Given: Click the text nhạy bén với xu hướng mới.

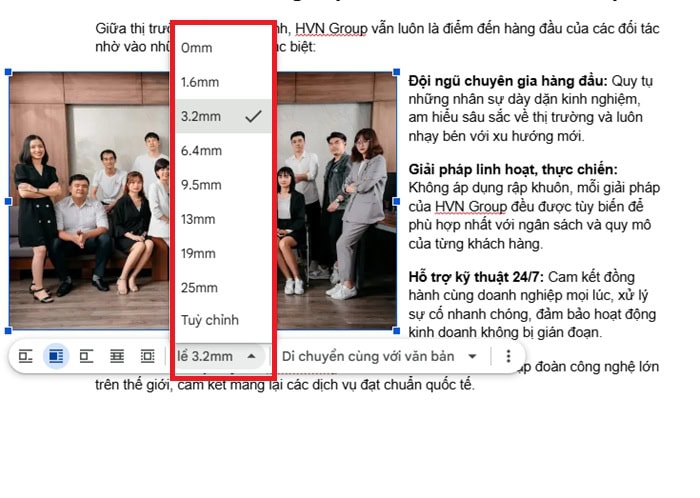Looking at the screenshot, I should tap(496, 136).
